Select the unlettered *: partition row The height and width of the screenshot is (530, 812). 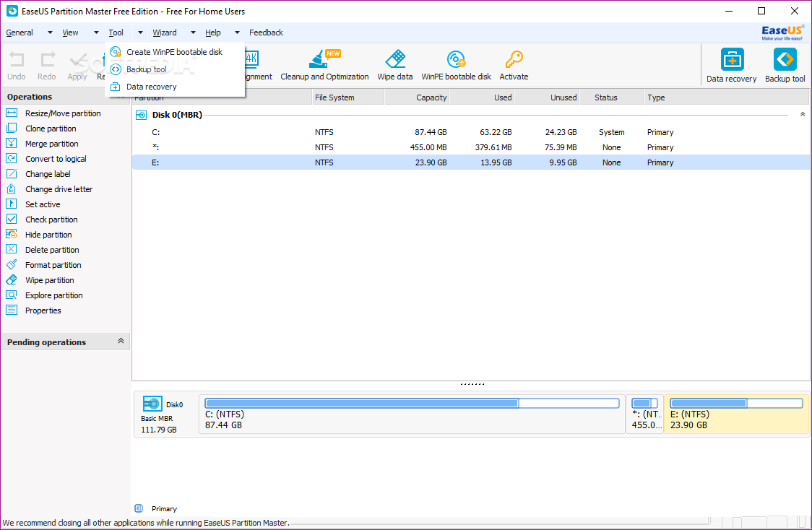coord(471,147)
